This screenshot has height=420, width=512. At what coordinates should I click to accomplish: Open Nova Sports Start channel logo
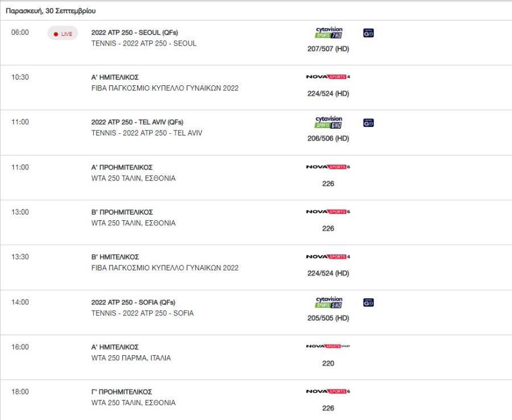[328, 346]
